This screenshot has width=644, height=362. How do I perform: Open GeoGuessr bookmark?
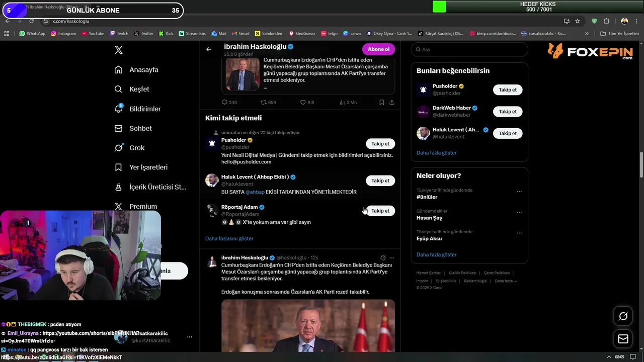pyautogui.click(x=302, y=34)
